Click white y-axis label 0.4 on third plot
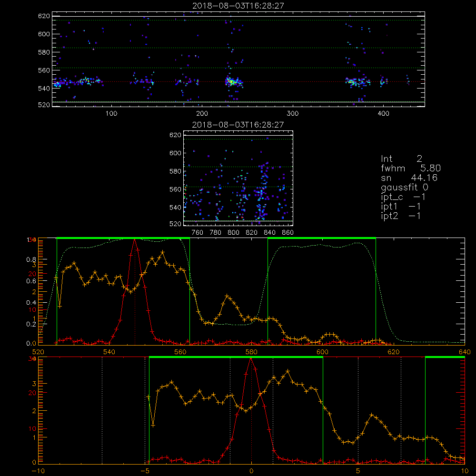476x476 pixels. tap(32, 302)
